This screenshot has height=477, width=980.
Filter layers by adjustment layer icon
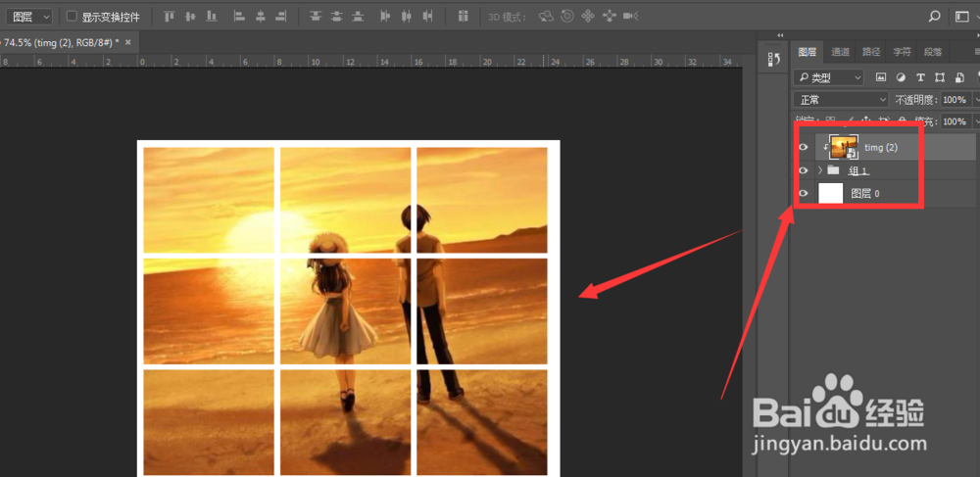pos(901,77)
